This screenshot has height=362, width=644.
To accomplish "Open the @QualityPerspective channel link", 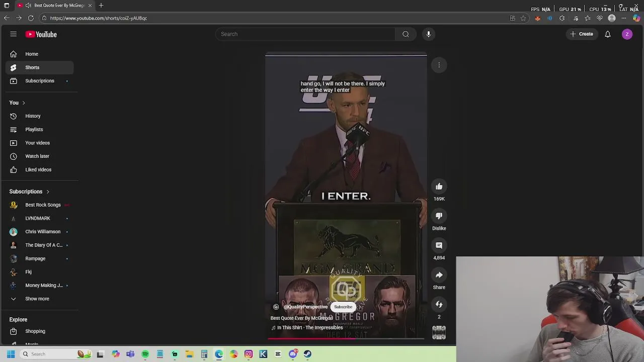I will [x=305, y=307].
